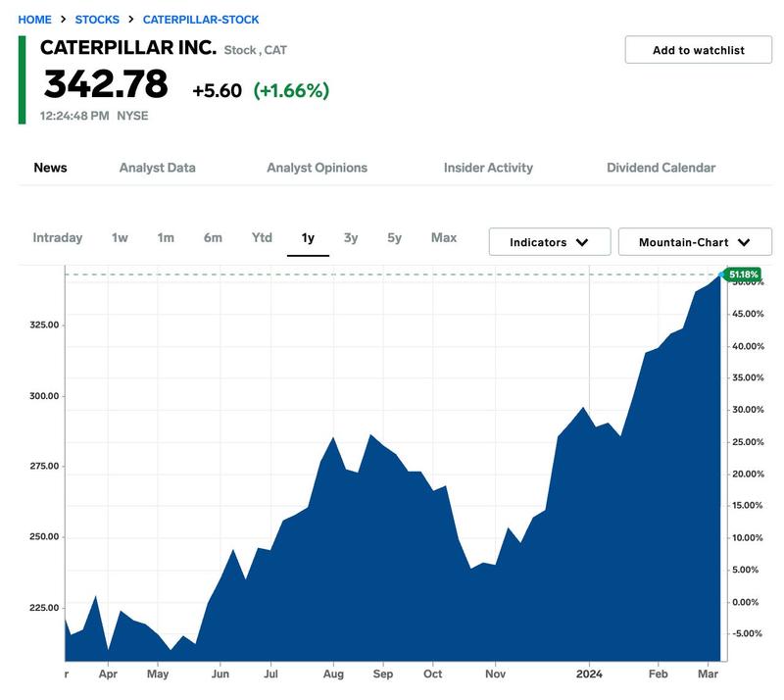Image resolution: width=784 pixels, height=700 pixels.
Task: Go to the HOME breadcrumb link
Action: tap(34, 20)
